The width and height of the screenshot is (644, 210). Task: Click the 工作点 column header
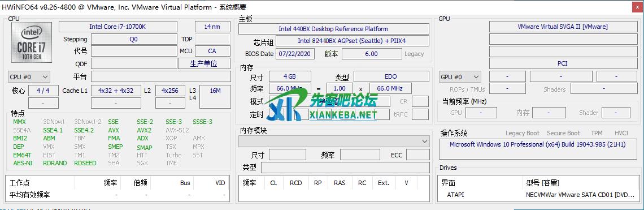tap(20, 183)
